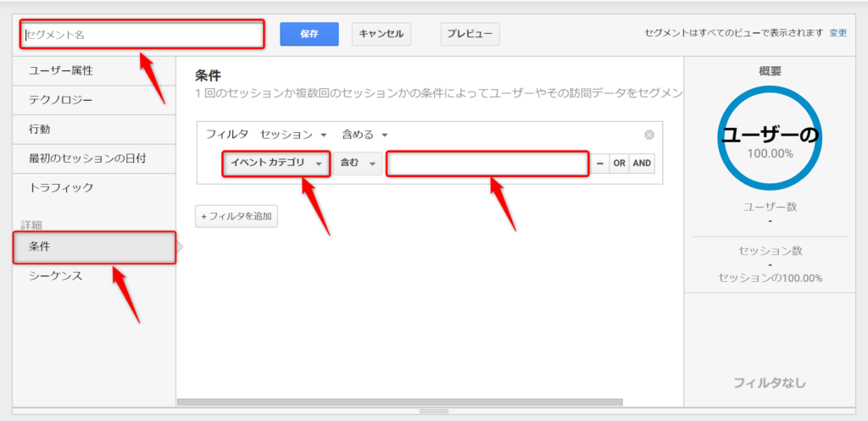Click the filter value text field
The height and width of the screenshot is (421, 868).
tap(487, 163)
